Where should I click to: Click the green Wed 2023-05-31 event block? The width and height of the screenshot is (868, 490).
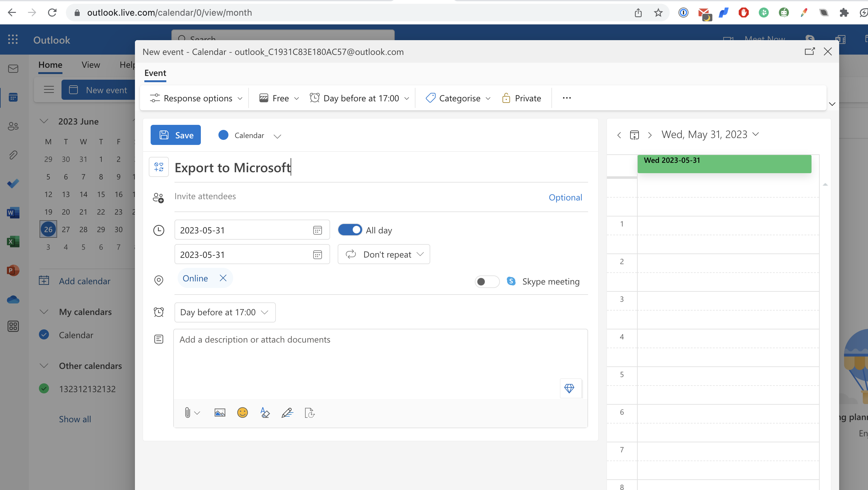coord(724,164)
